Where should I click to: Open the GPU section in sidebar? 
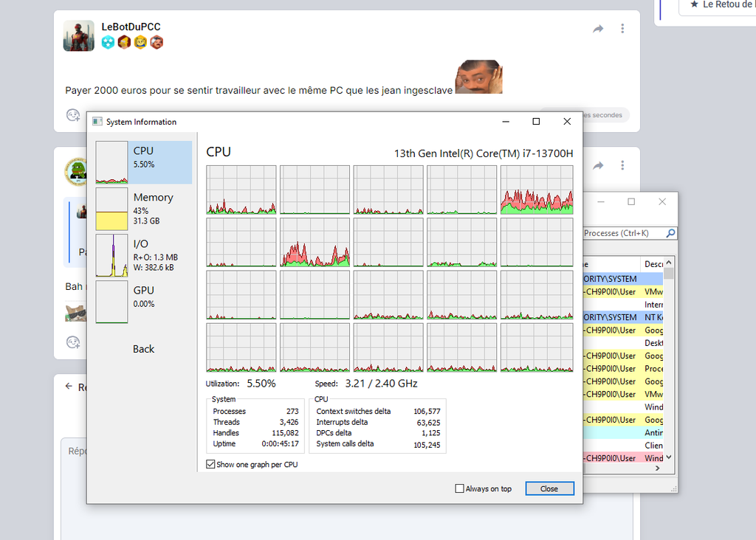(143, 301)
